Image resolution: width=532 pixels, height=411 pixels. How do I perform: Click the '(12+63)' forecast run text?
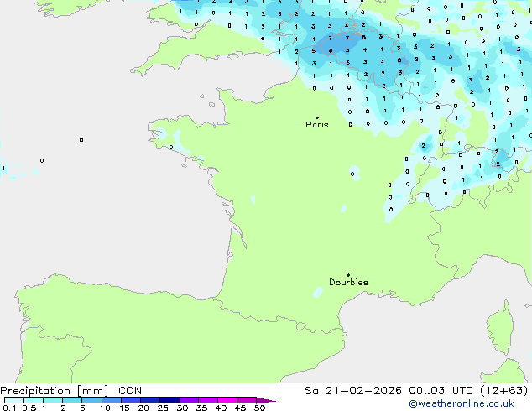point(503,391)
